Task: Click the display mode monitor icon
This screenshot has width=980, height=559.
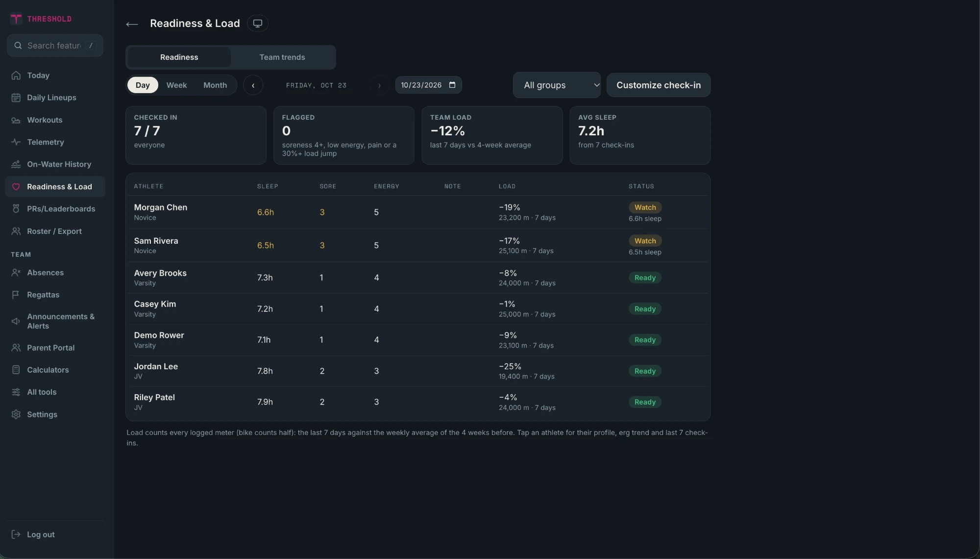Action: tap(258, 24)
